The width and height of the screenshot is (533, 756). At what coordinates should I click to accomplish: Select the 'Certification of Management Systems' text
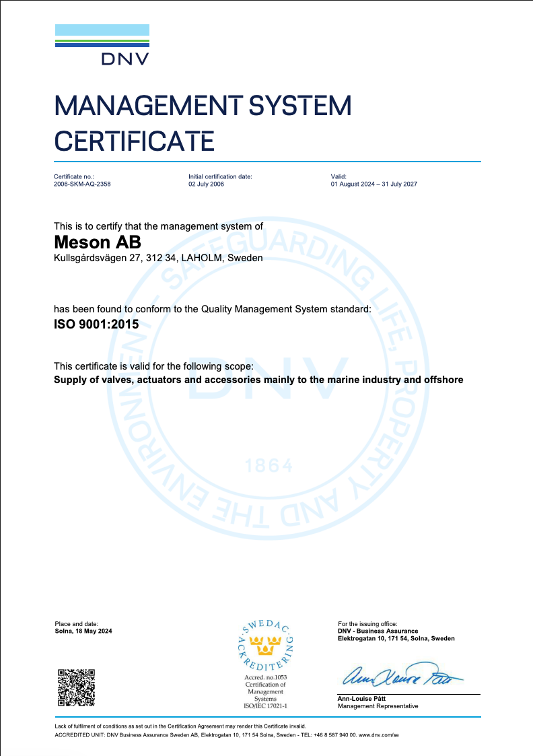266,692
